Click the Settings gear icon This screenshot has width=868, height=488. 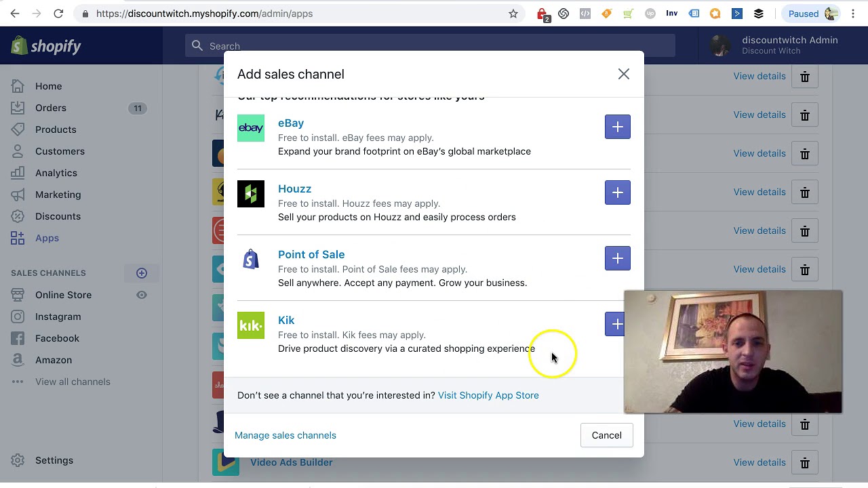pos(18,460)
